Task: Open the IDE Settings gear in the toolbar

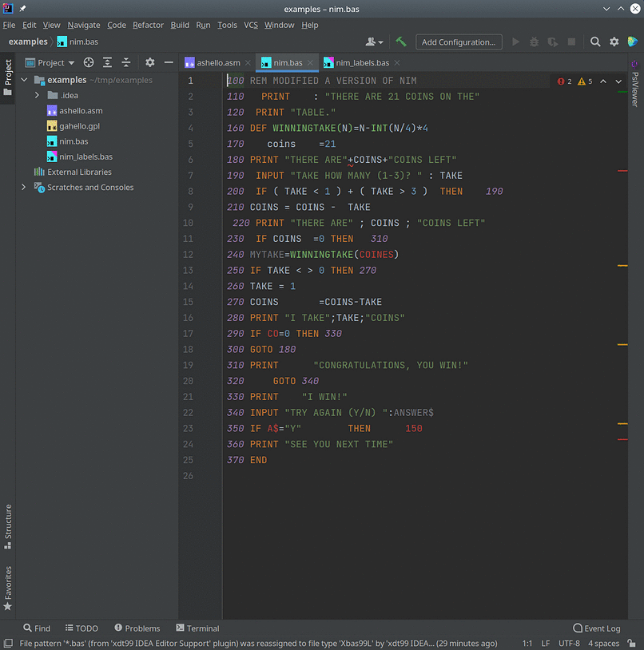Action: click(614, 42)
